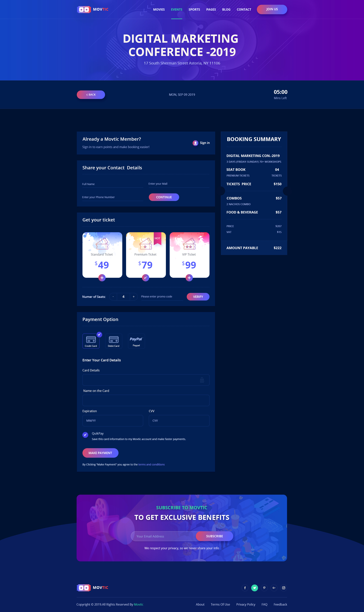Viewport: 364px width, 612px height.
Task: Click the Full Name input field
Action: coord(111,184)
